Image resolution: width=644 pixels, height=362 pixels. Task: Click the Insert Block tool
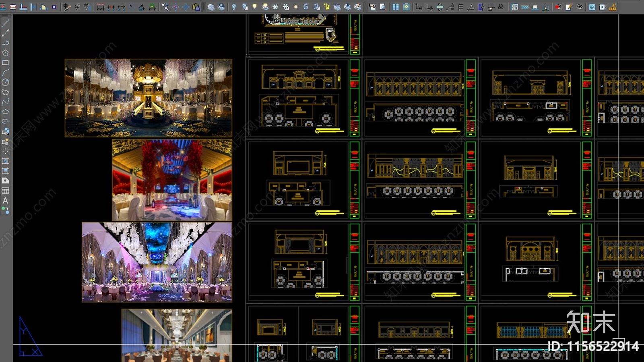[5, 132]
